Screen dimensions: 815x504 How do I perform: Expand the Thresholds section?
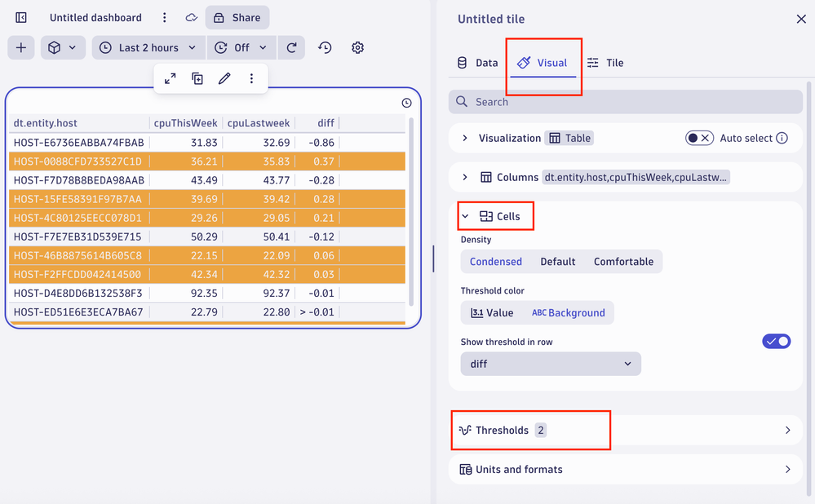pos(625,430)
